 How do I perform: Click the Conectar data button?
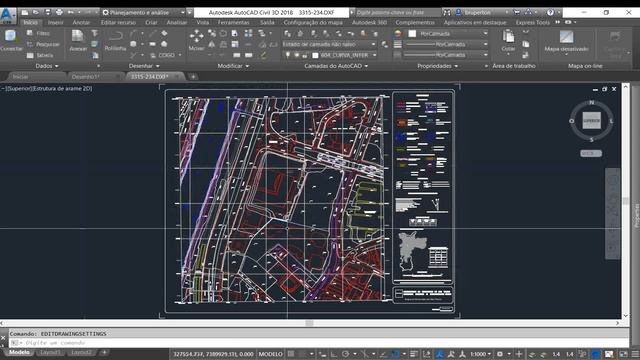click(11, 41)
